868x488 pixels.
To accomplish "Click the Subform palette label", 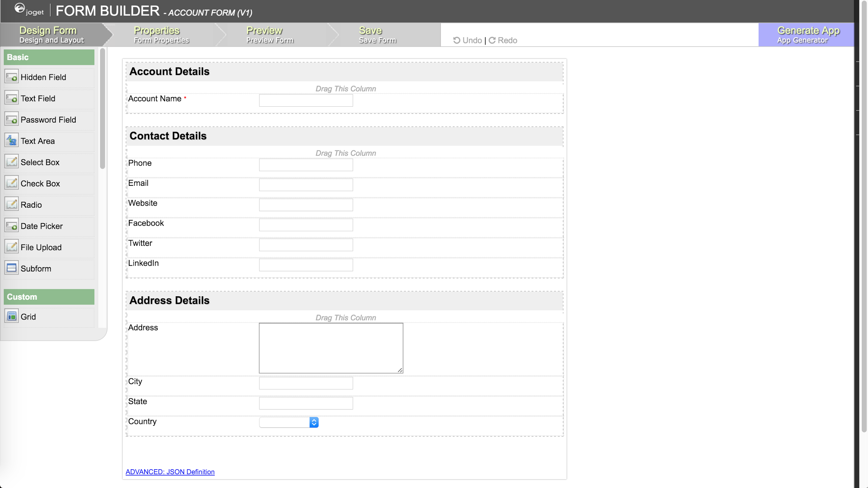I will tap(36, 269).
